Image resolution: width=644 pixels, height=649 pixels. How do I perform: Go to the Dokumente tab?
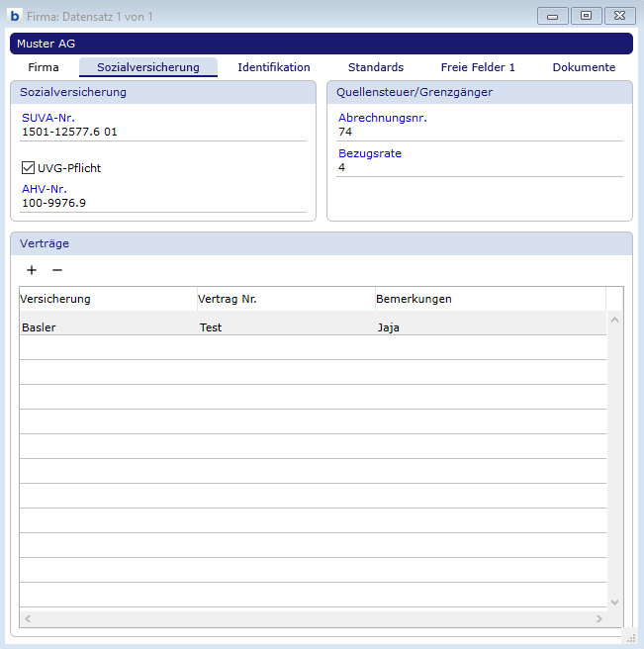[x=584, y=67]
